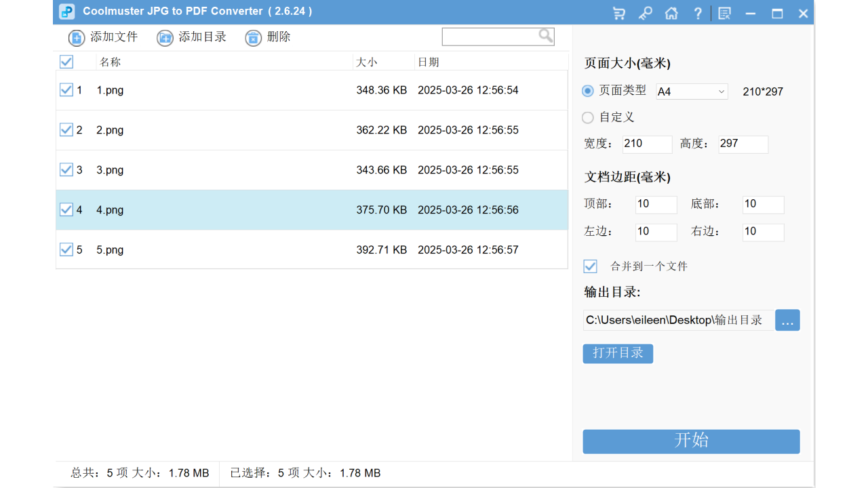
Task: Open the purchase cart icon in titlebar
Action: [618, 13]
